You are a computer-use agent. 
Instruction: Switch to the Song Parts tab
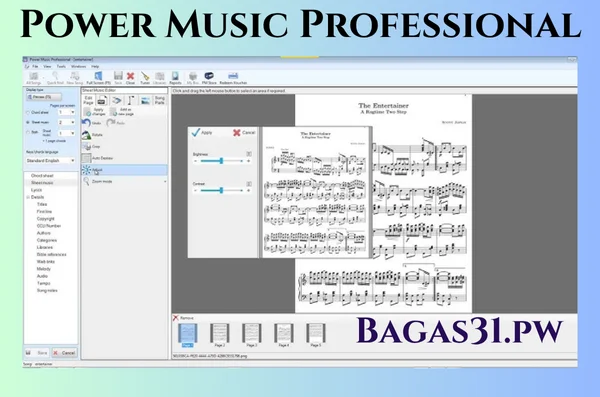click(x=160, y=100)
